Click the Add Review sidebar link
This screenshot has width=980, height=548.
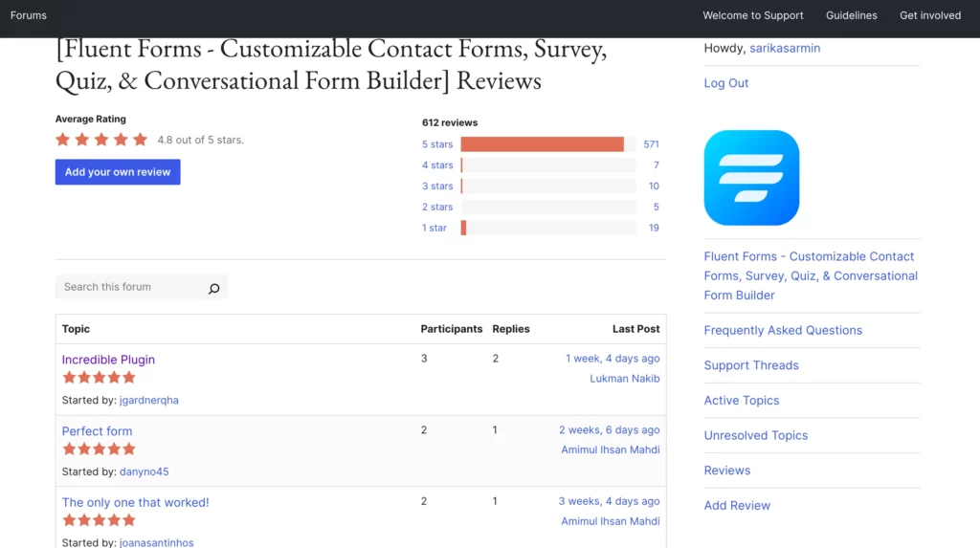pos(737,505)
